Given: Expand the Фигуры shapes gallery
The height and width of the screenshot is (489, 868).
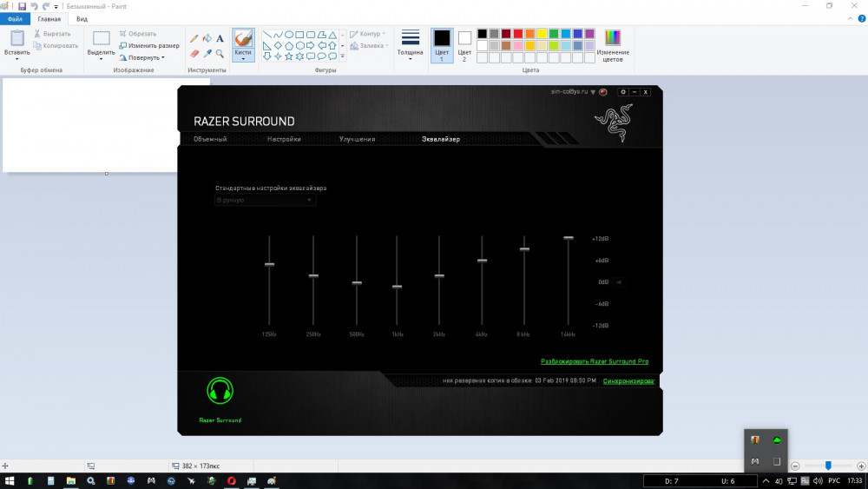Looking at the screenshot, I should [343, 56].
